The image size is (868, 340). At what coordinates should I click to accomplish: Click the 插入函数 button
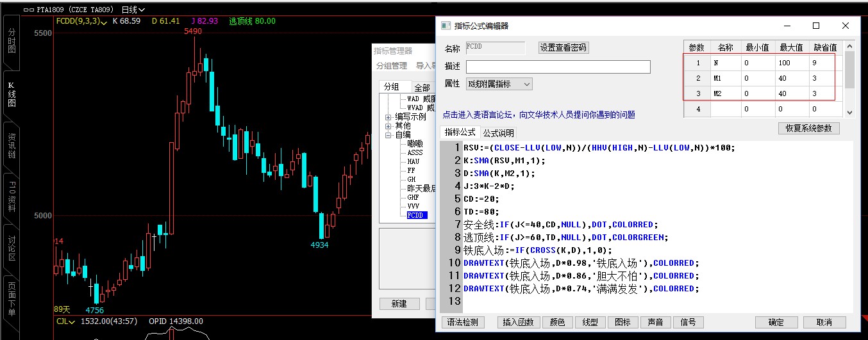pyautogui.click(x=518, y=322)
